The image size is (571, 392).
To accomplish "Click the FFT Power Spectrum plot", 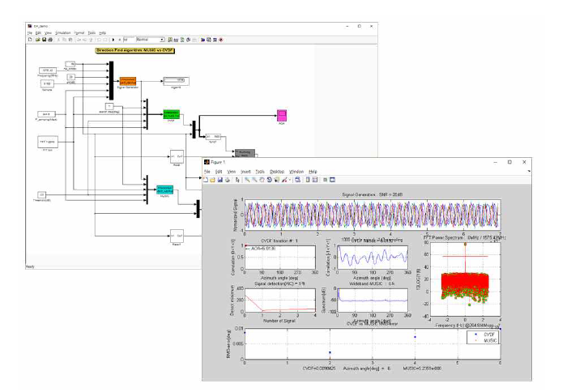I will click(465, 279).
